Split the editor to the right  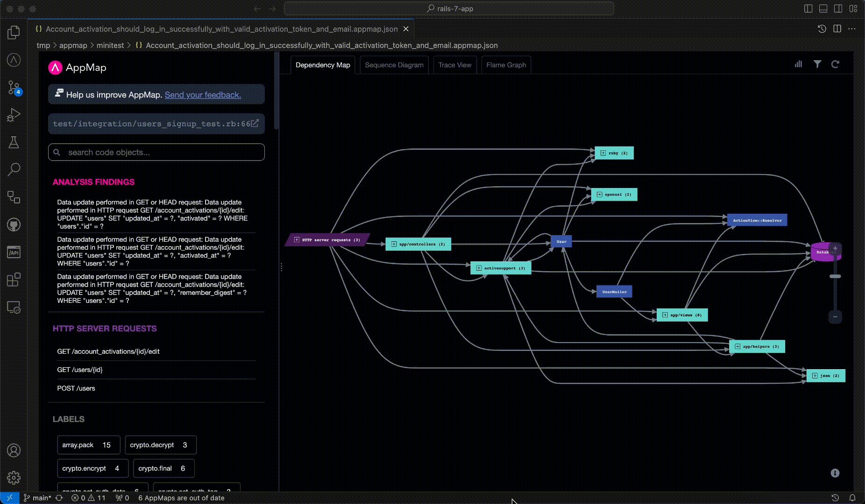pos(837,29)
